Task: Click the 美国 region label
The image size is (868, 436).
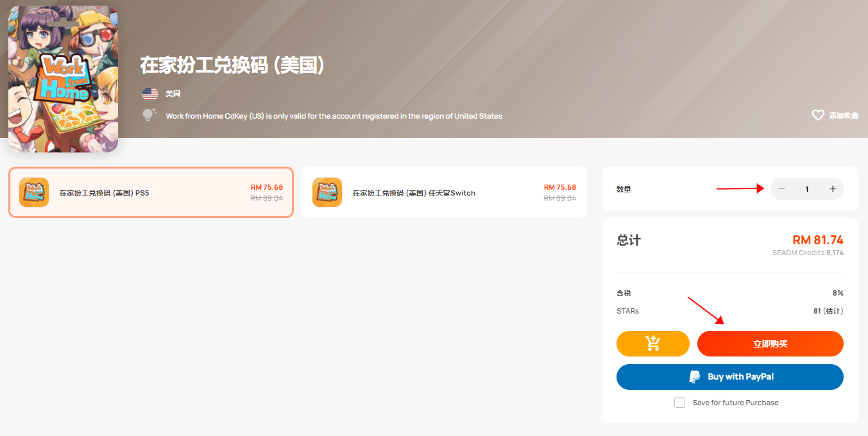Action: point(173,94)
